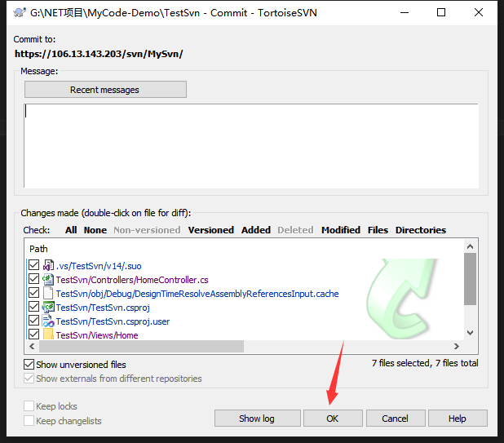Uncheck TestSvn.csproj.user from commit
Screen dimensions: 504x443
[33, 321]
